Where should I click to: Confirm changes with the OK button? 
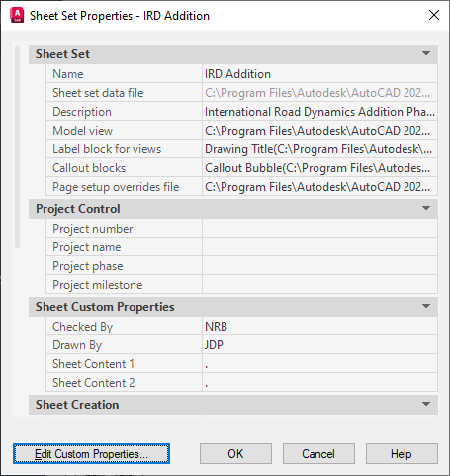coord(235,454)
